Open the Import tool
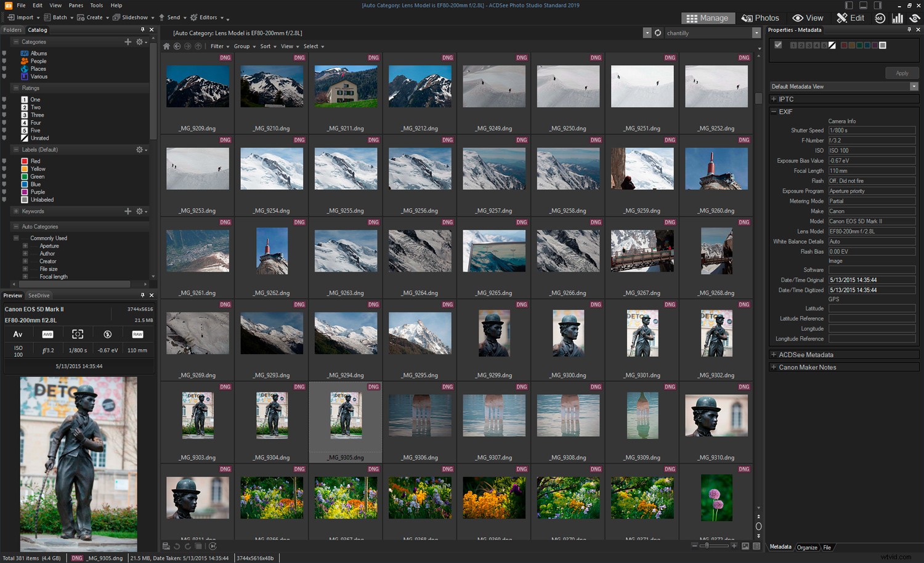 pyautogui.click(x=22, y=17)
